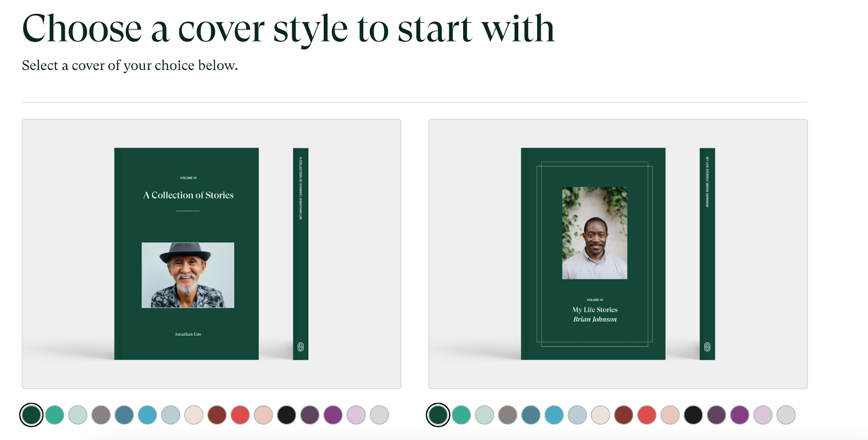Pick the dark maroon swatch under left cover

(x=217, y=415)
